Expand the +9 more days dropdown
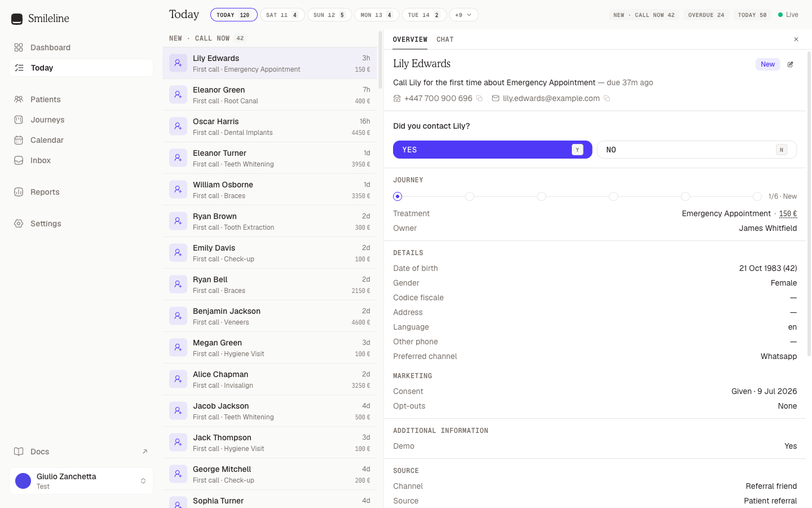This screenshot has width=812, height=508. point(464,15)
